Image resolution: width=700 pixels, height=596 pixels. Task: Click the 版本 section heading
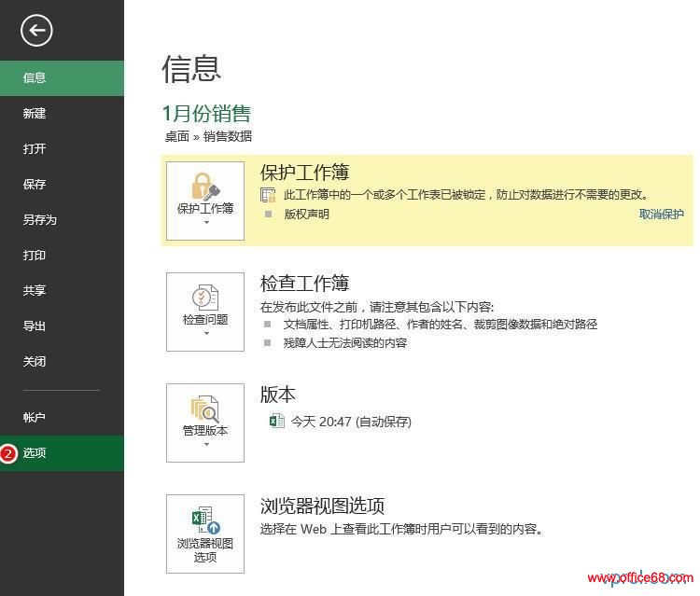click(x=278, y=395)
